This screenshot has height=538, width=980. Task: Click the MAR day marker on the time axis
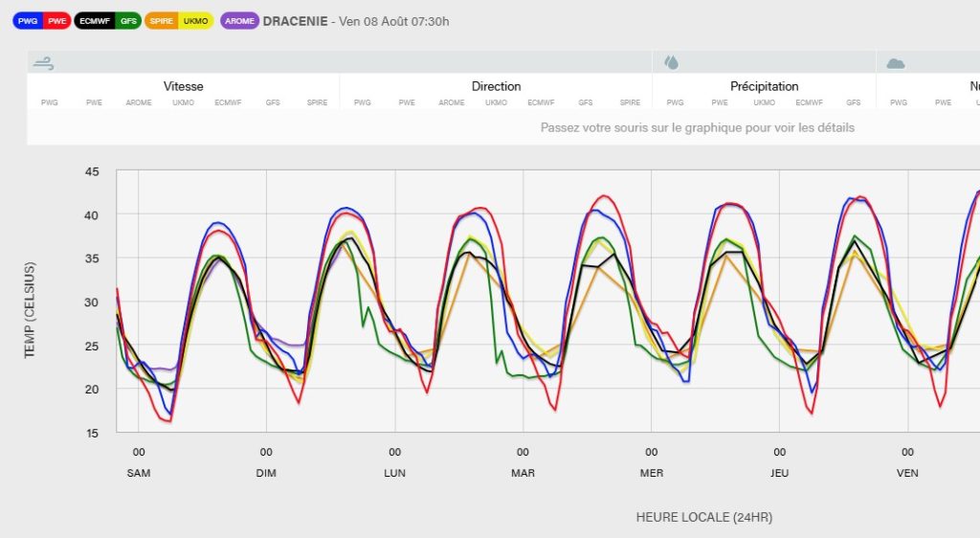[x=523, y=473]
